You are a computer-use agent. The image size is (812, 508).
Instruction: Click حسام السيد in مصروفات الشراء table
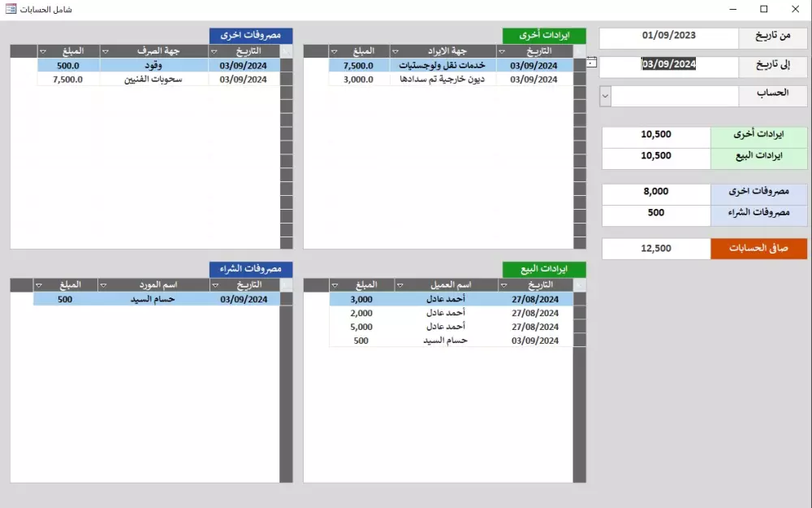pos(153,299)
